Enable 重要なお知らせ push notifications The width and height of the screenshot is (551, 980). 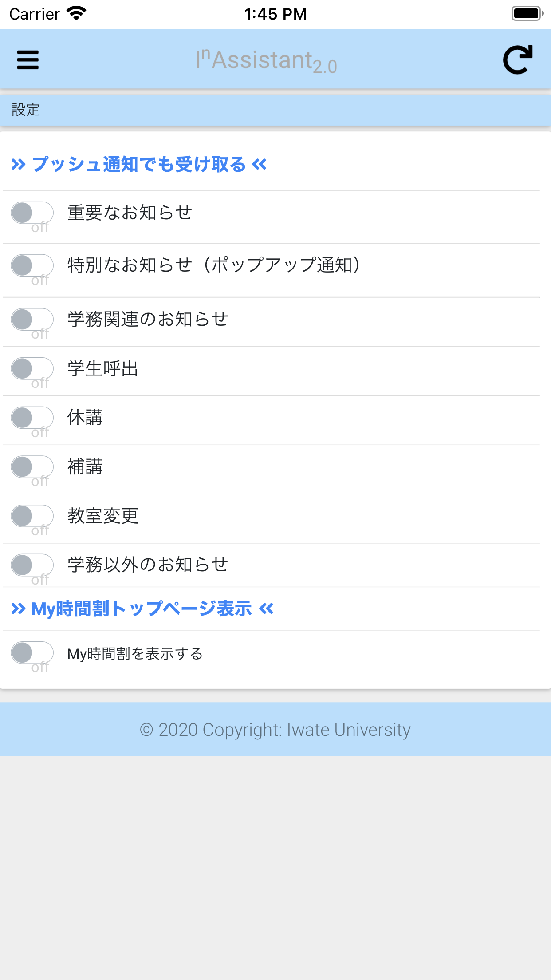pos(32,213)
